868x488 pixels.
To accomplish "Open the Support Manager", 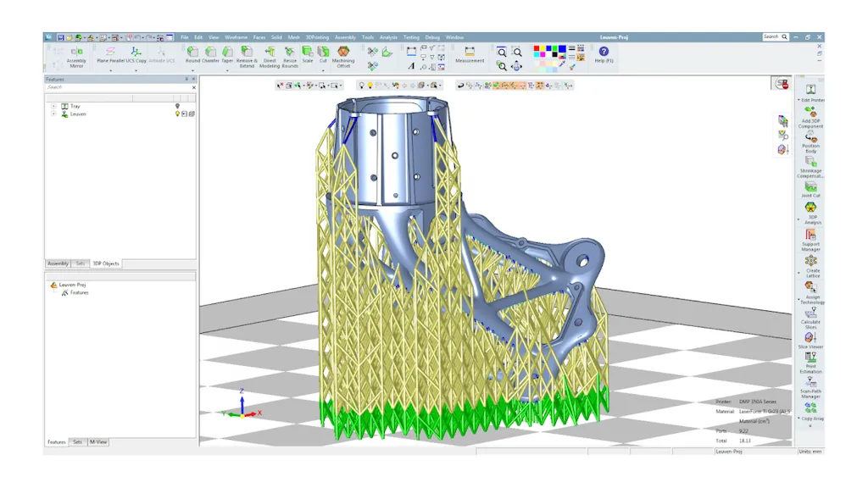I will [x=810, y=241].
